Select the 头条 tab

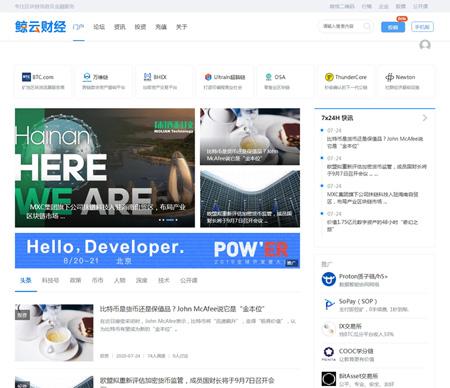(x=26, y=280)
